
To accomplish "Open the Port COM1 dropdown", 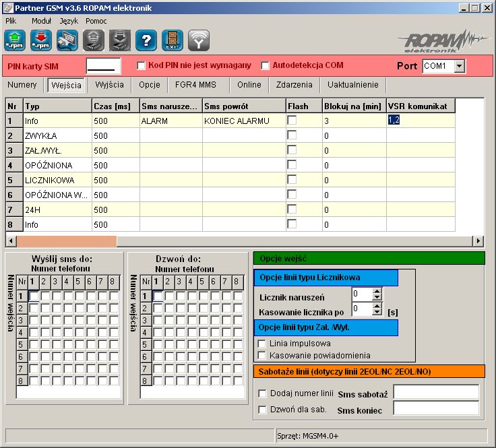I will click(460, 67).
